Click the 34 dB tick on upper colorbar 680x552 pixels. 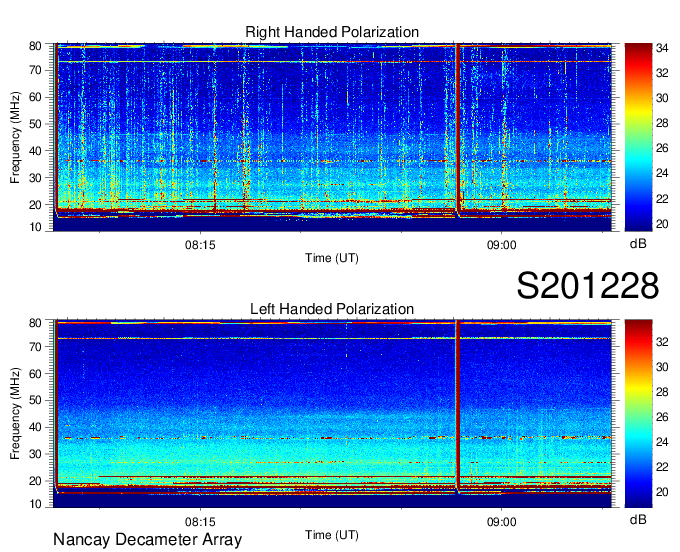662,48
